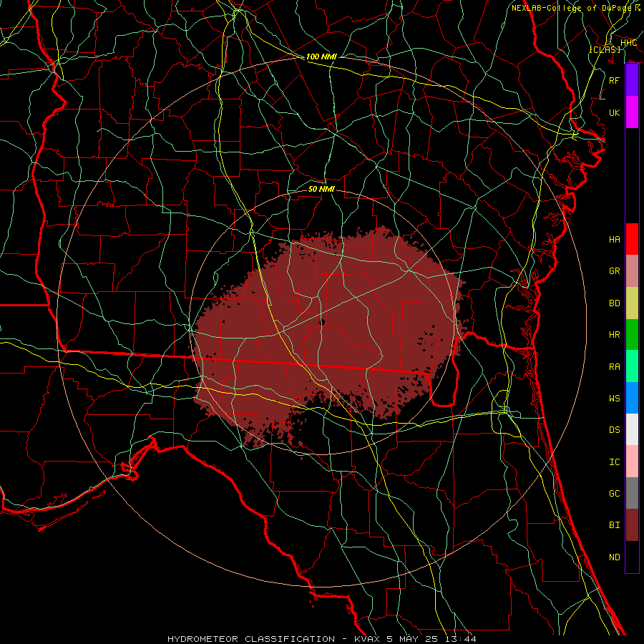Click the RF legend label

pos(615,80)
